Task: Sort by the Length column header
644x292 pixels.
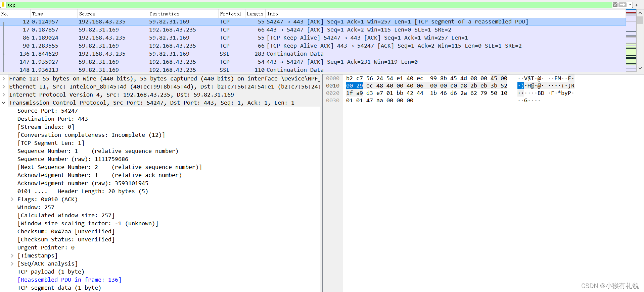Action: coord(256,14)
